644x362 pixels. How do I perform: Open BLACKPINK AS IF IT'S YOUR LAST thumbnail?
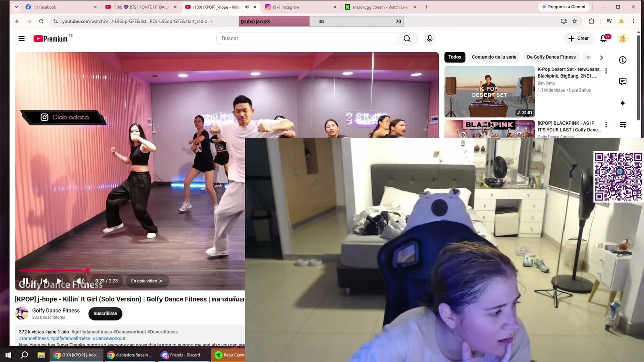[x=490, y=129]
